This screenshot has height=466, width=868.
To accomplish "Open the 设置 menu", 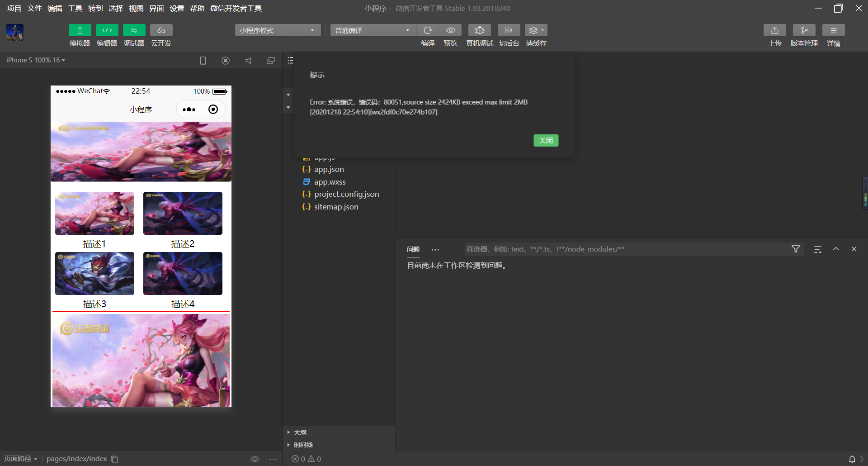I will click(x=177, y=9).
